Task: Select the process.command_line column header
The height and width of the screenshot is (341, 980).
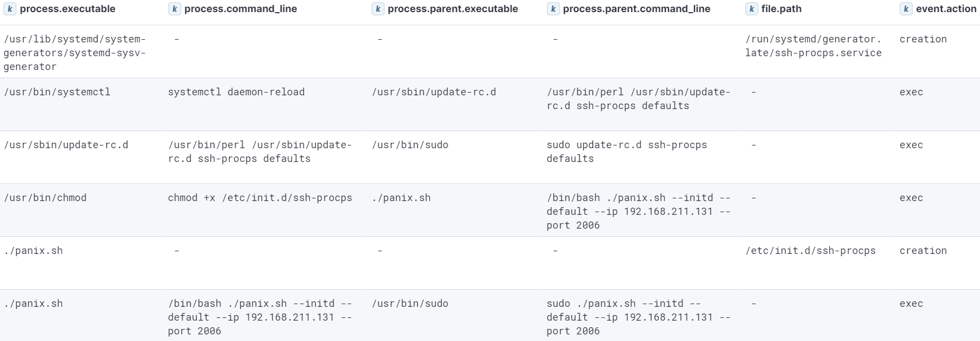Action: (x=240, y=9)
